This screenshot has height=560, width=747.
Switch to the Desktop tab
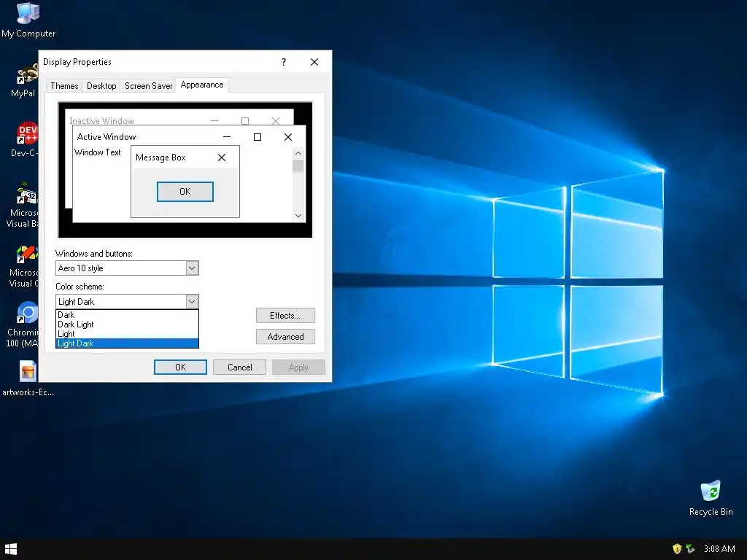pos(101,86)
